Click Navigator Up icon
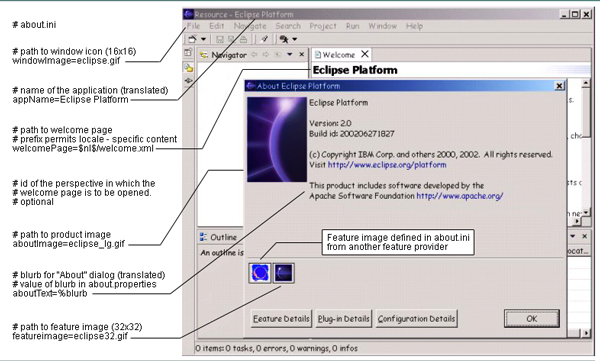The height and width of the screenshot is (361, 600). point(278,55)
